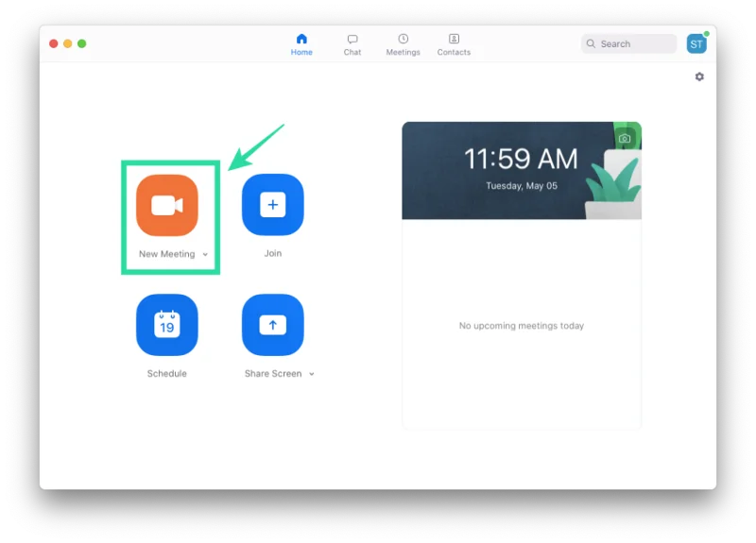
Task: Click the camera icon on the clock banner
Action: 625,139
